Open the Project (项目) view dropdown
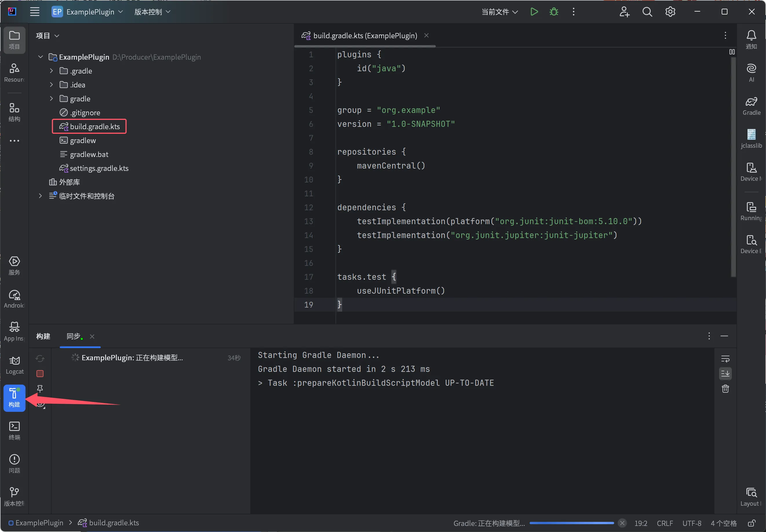Viewport: 766px width, 532px height. (x=47, y=35)
